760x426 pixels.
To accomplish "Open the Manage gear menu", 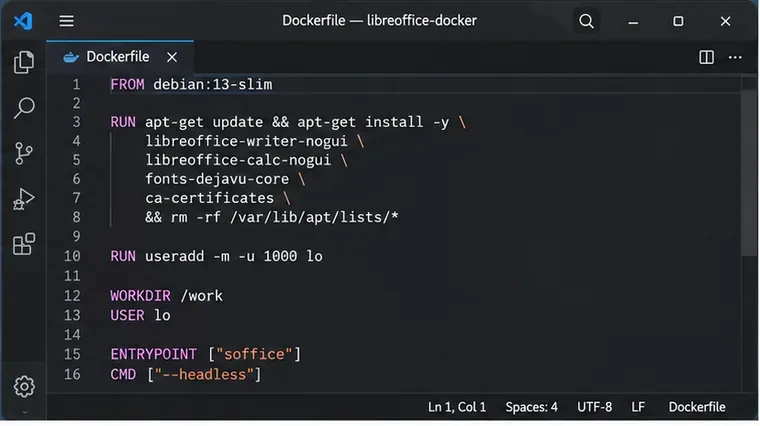I will pyautogui.click(x=24, y=387).
